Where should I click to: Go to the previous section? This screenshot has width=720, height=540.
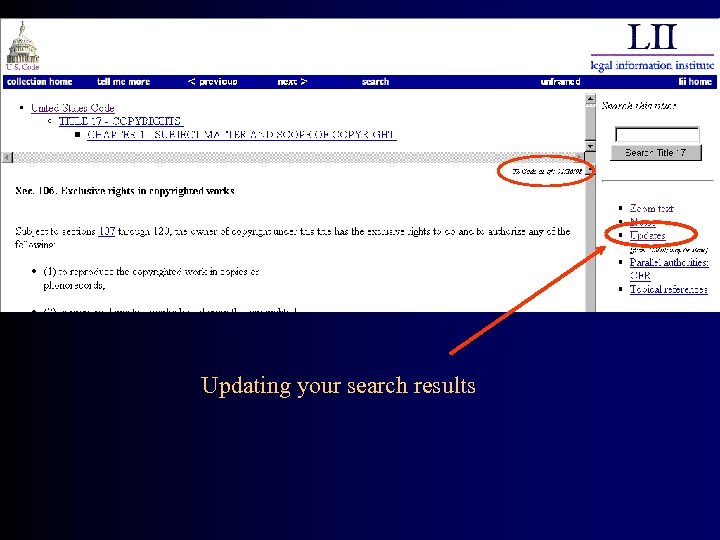[x=212, y=82]
